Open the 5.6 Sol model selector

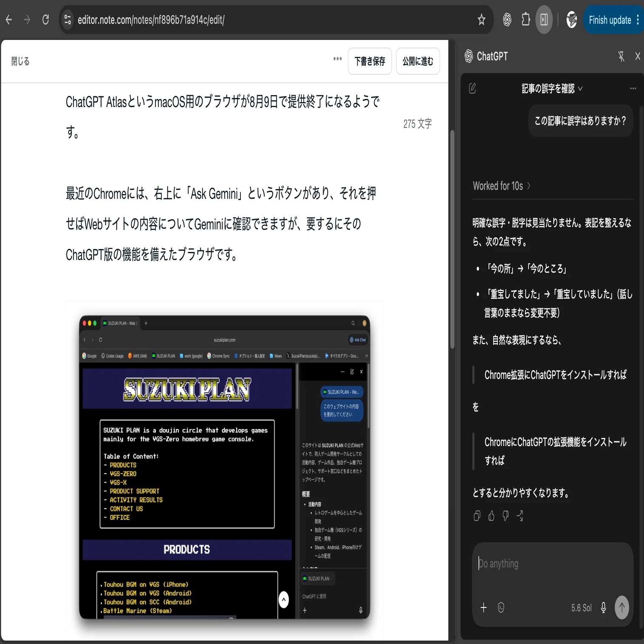click(x=581, y=608)
